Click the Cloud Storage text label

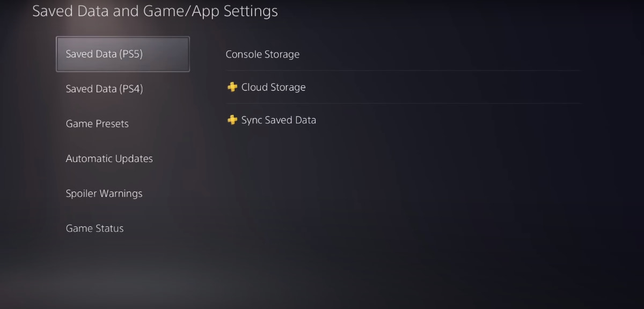(x=273, y=87)
